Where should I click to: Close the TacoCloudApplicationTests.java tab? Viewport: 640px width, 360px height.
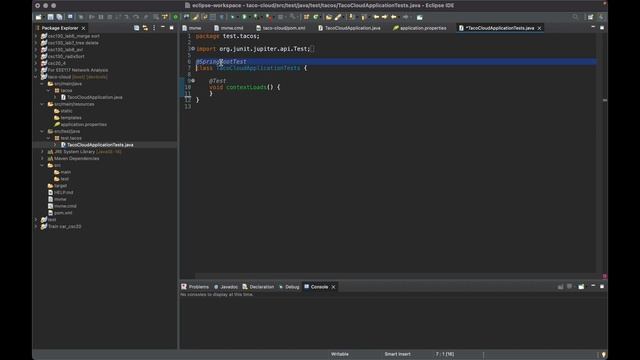(540, 28)
